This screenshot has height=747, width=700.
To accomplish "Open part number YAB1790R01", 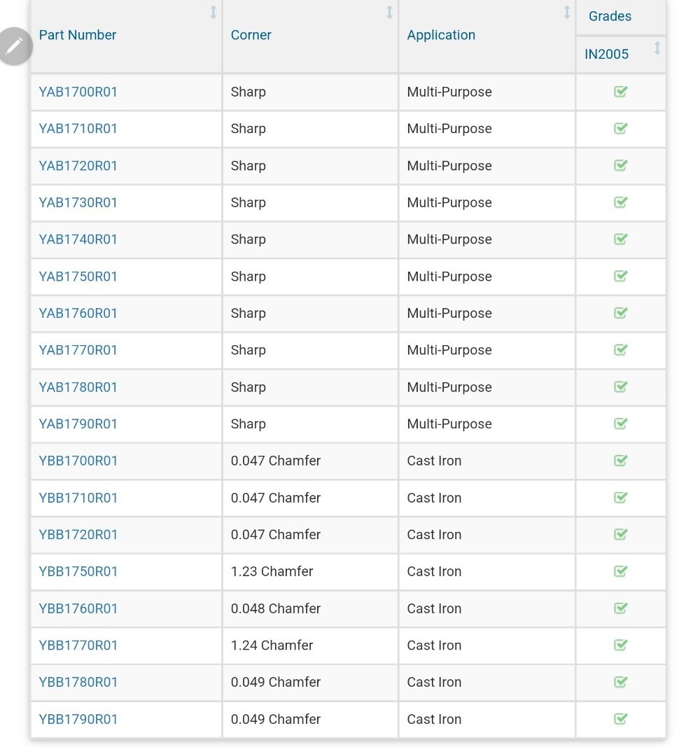I will pyautogui.click(x=78, y=424).
